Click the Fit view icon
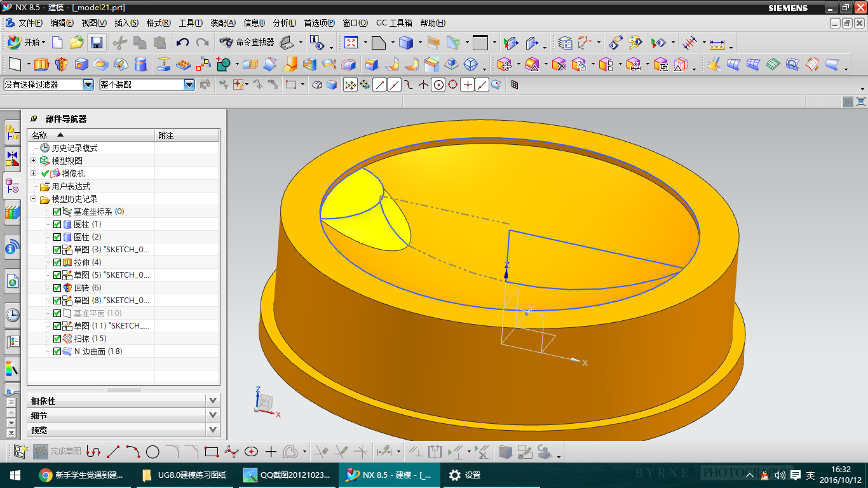 (x=351, y=43)
